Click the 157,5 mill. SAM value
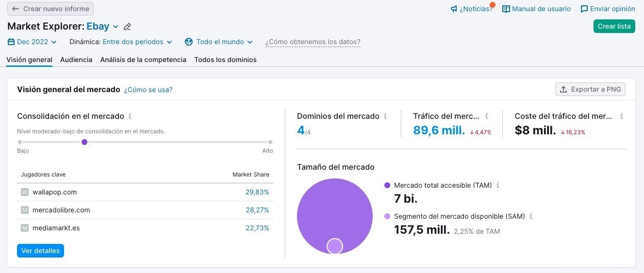This screenshot has height=273, width=644. click(422, 230)
